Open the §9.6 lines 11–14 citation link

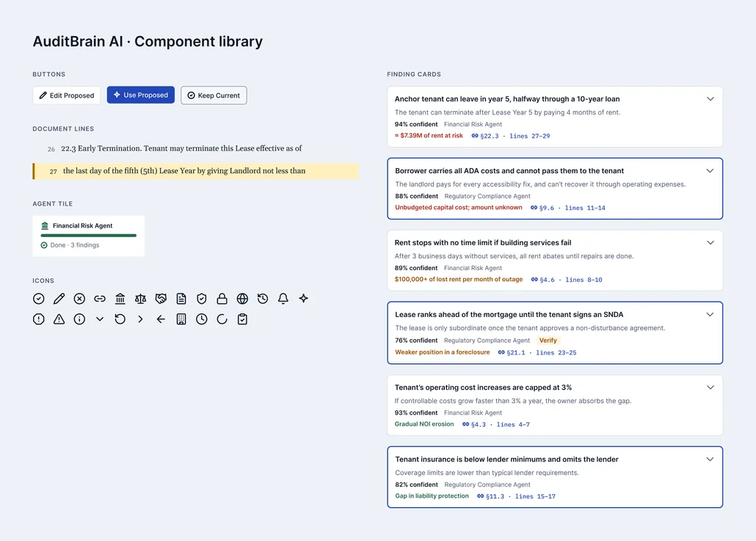coord(568,208)
